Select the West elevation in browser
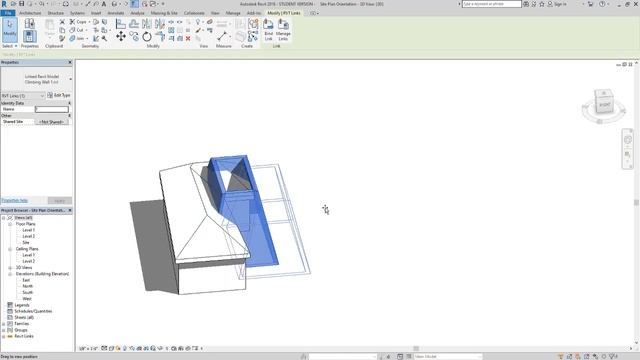The height and width of the screenshot is (360, 640). 27,299
